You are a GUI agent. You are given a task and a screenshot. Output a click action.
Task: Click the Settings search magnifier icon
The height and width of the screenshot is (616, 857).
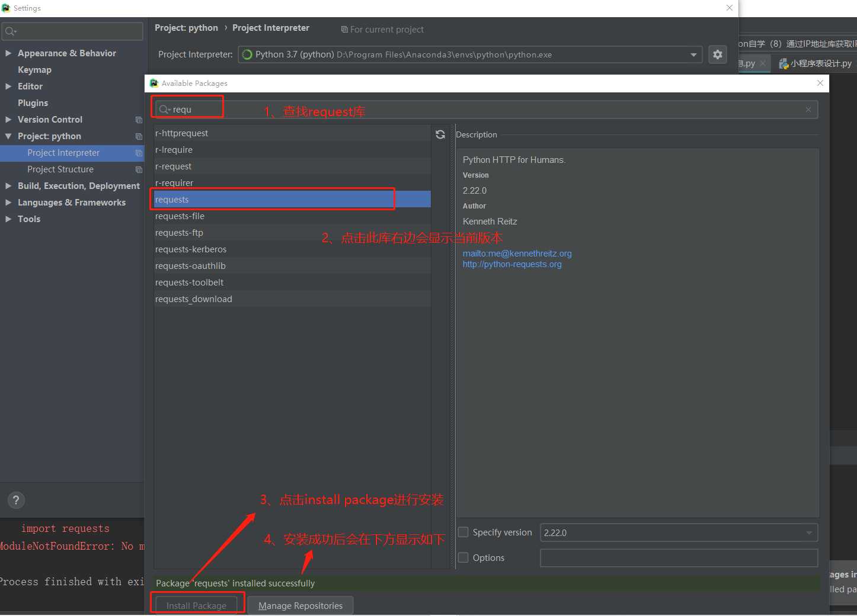coord(11,31)
